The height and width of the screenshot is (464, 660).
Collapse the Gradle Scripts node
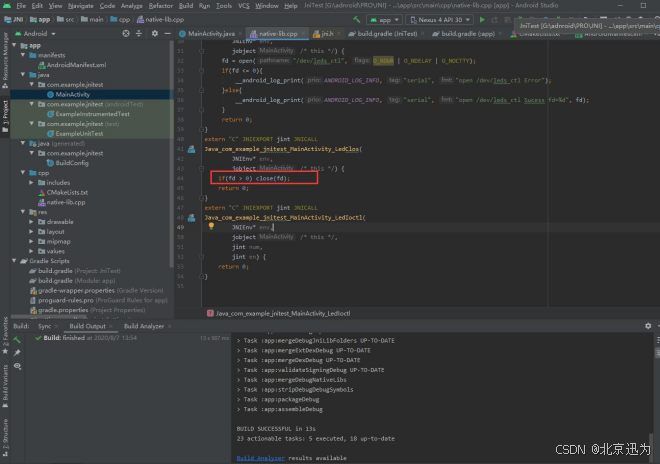point(14,261)
